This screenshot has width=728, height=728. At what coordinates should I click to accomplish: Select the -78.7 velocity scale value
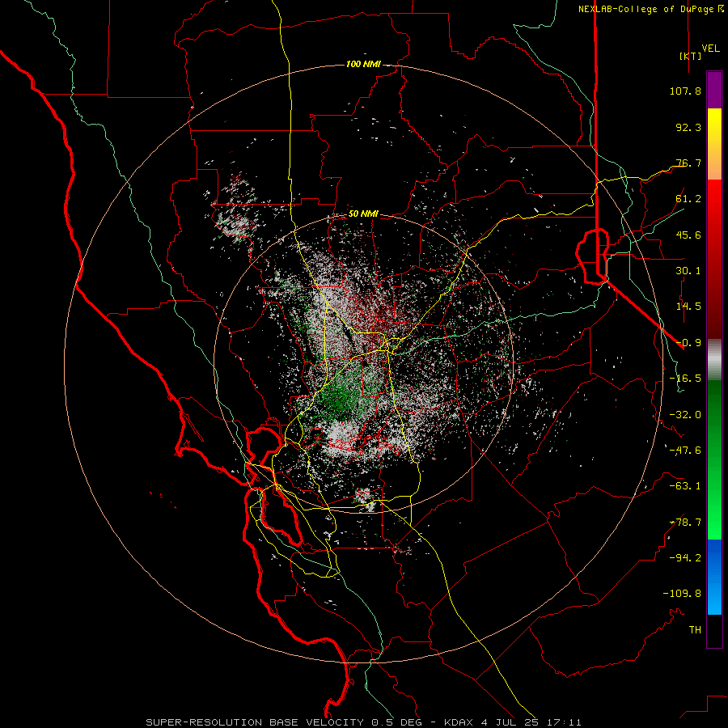(x=685, y=523)
